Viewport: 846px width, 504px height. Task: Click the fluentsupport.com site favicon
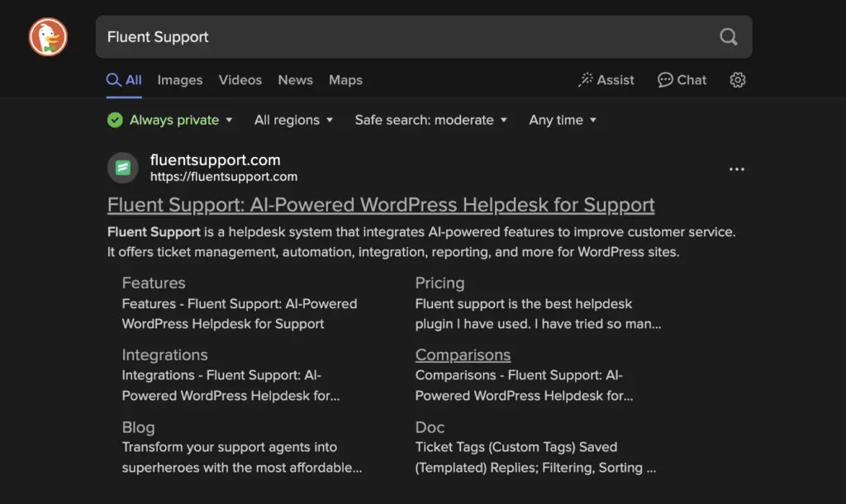point(123,168)
